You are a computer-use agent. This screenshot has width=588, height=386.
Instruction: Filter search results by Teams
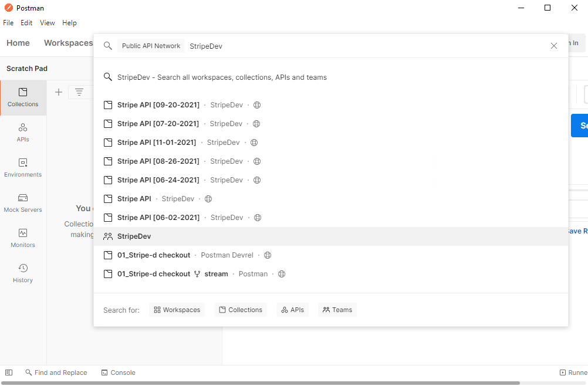tap(337, 309)
